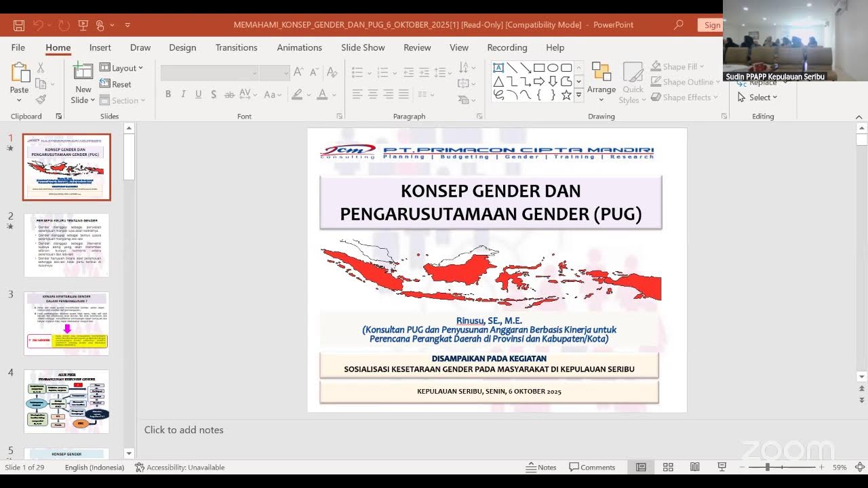Click the Reset slide button
The width and height of the screenshot is (868, 488).
(116, 84)
